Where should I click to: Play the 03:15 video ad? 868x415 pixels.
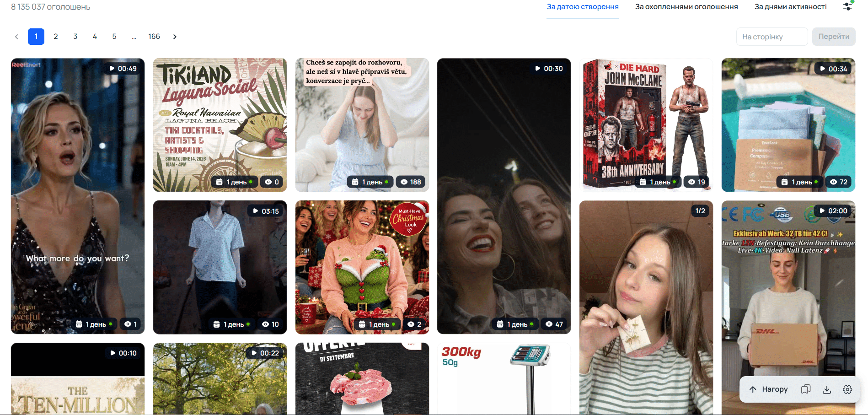(220, 267)
